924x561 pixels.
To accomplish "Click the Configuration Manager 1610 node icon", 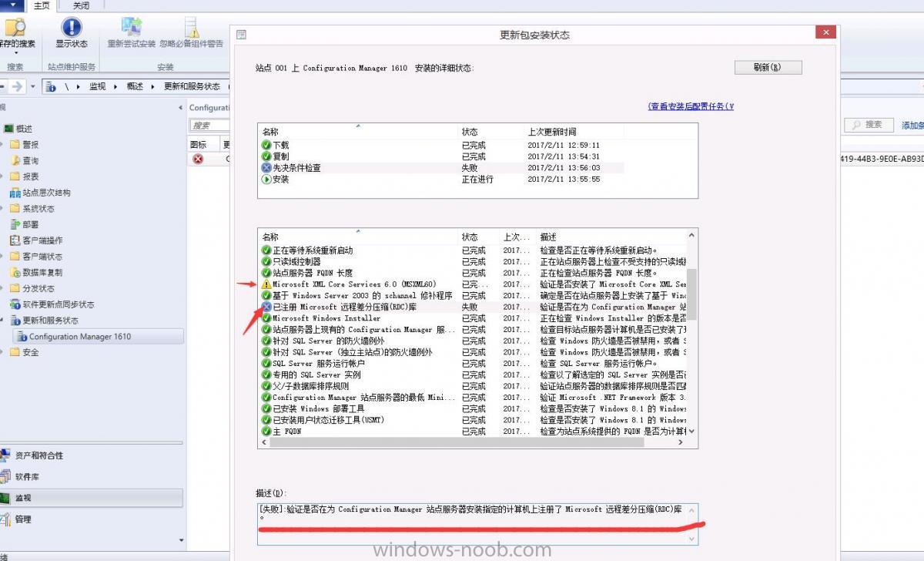I will click(x=22, y=337).
